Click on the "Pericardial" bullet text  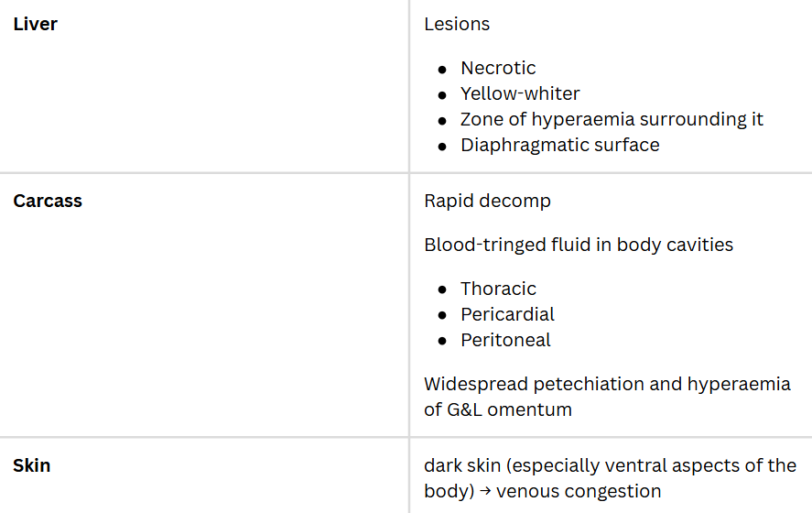pos(507,314)
